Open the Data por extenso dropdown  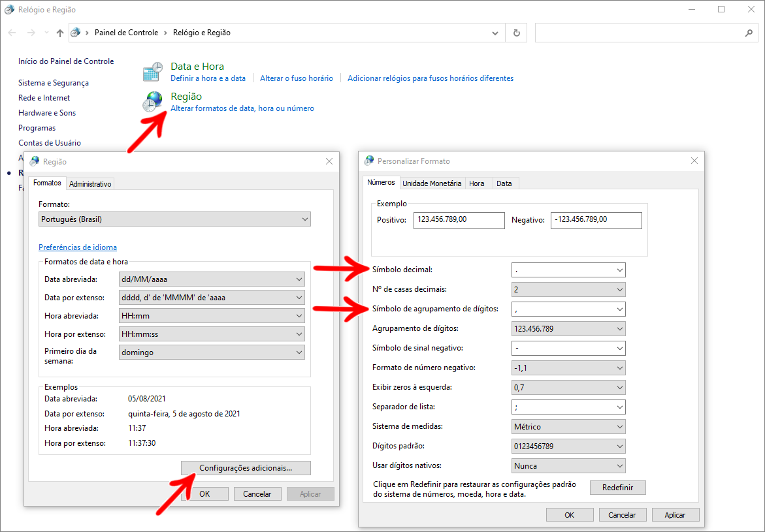tap(212, 298)
